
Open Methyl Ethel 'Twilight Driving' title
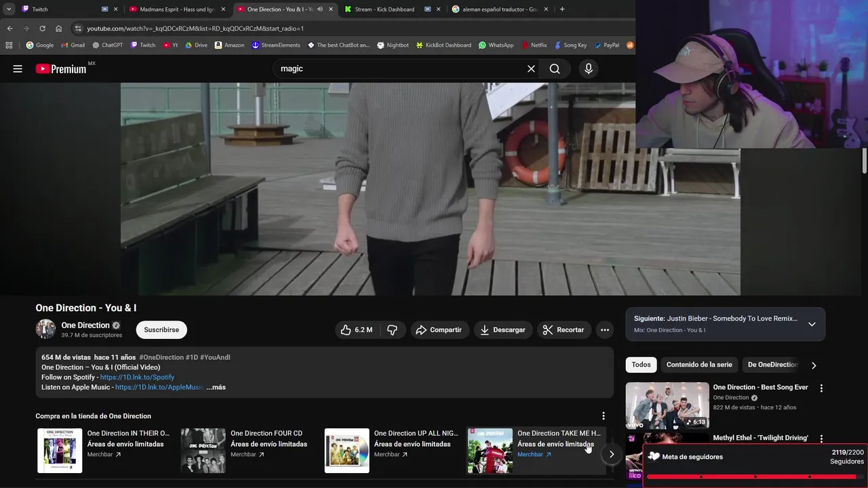761,438
